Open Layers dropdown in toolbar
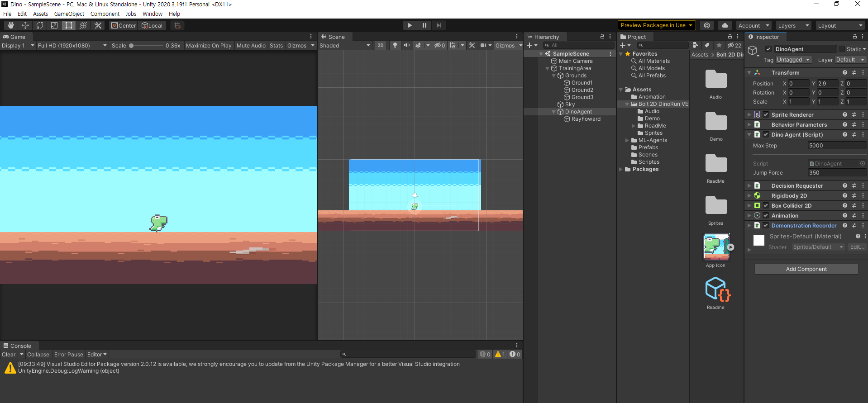This screenshot has width=868, height=403. click(x=794, y=26)
